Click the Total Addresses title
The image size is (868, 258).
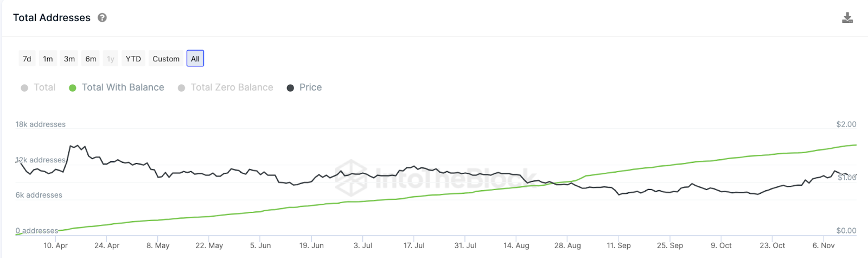pyautogui.click(x=52, y=18)
